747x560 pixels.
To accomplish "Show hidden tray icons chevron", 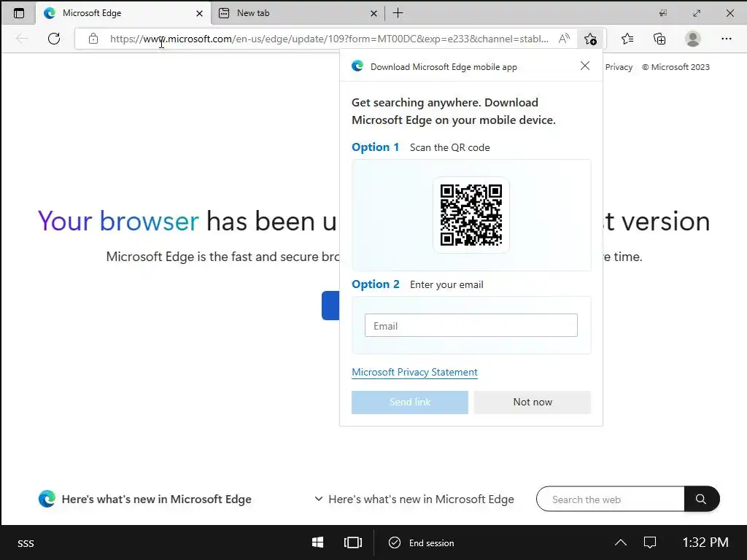I will click(621, 542).
